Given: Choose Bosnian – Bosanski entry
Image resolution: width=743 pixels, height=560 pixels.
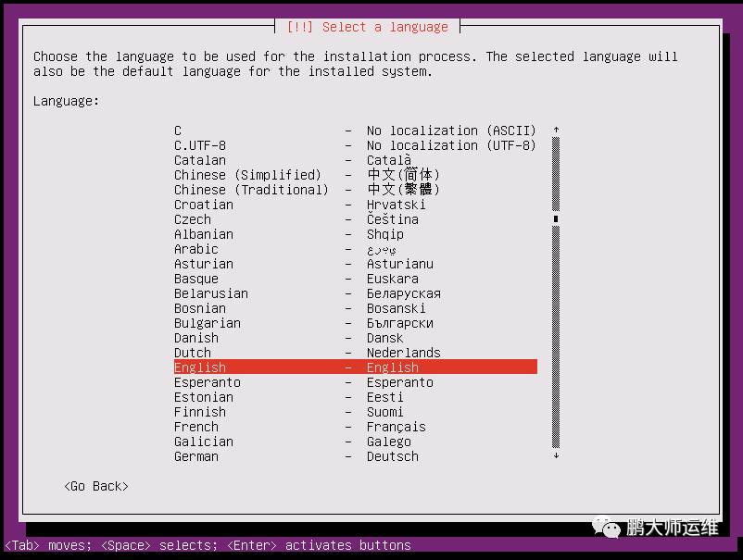Looking at the screenshot, I should (x=356, y=308).
